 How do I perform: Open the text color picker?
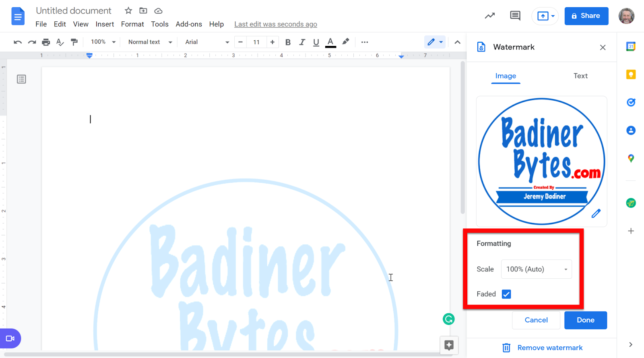tap(330, 42)
